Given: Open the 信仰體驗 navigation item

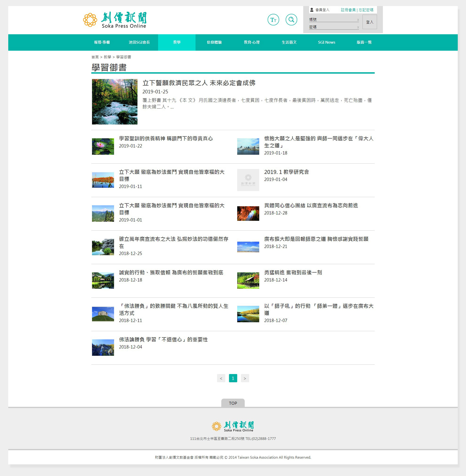Looking at the screenshot, I should point(214,42).
